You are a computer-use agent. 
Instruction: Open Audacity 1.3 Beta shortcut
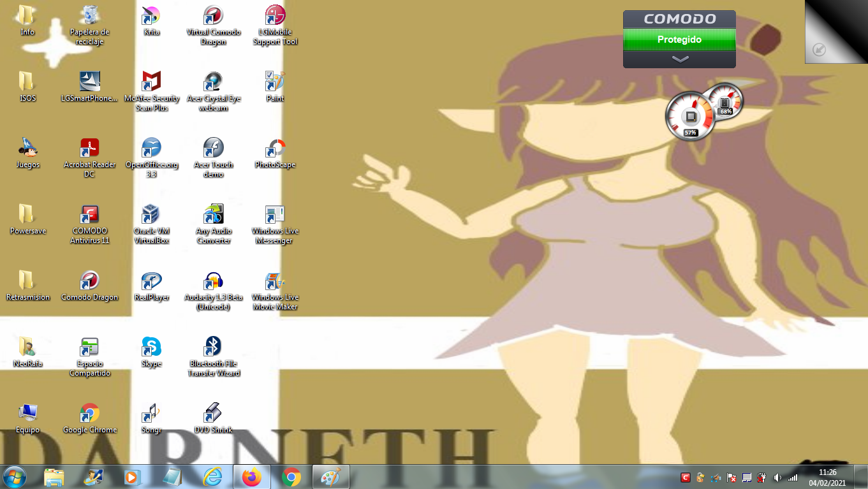pyautogui.click(x=214, y=290)
